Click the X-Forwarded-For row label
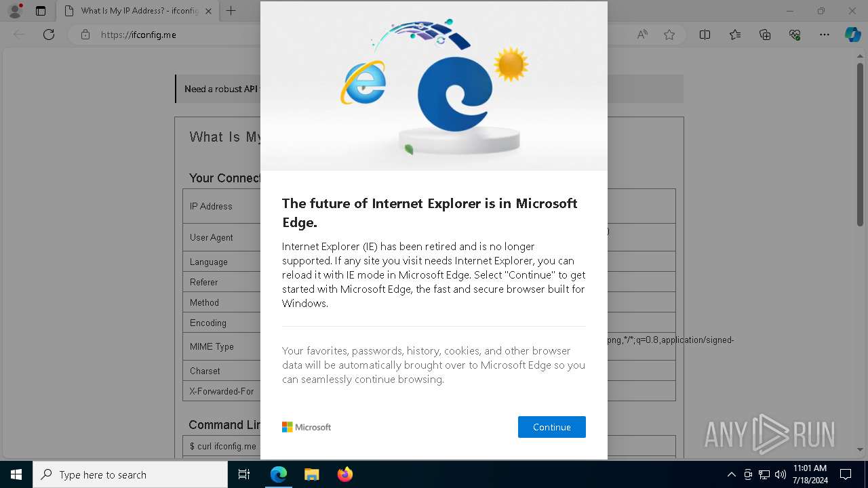 [x=222, y=391]
